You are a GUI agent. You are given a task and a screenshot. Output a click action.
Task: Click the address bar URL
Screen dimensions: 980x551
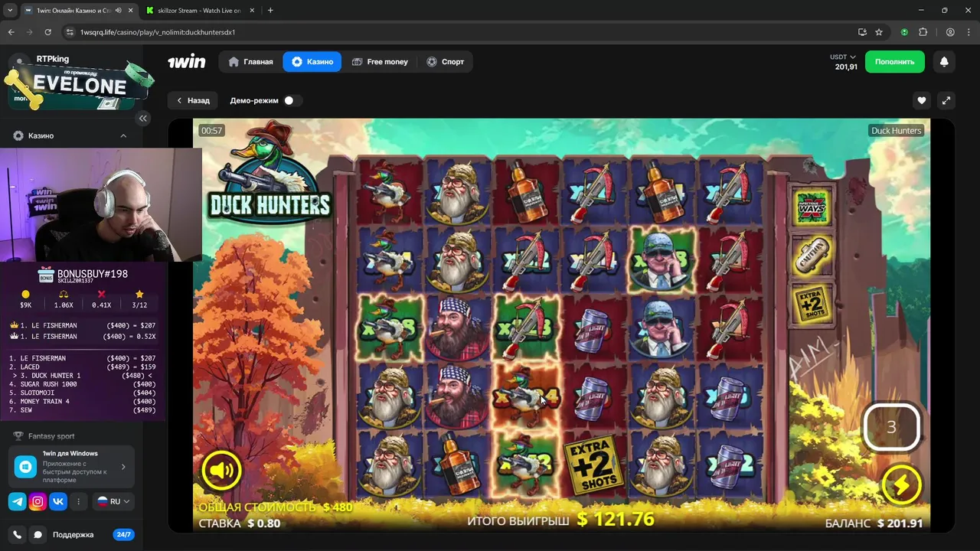(x=157, y=32)
